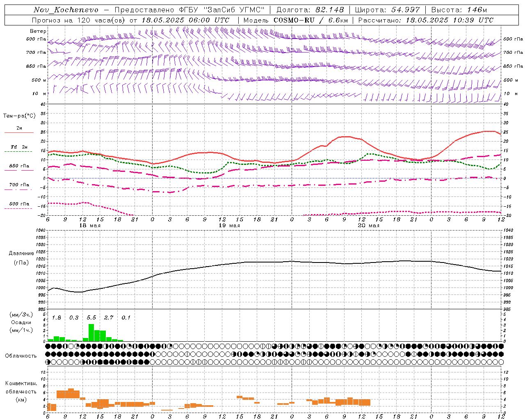This screenshot has width=525, height=420.
Task: Click the tallest green precipitation bar
Action: tap(91, 333)
